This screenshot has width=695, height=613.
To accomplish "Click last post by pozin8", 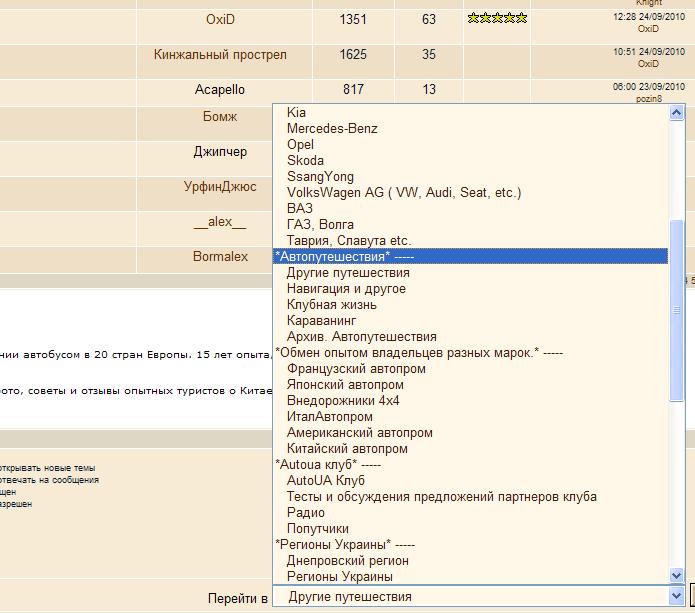I will [649, 100].
